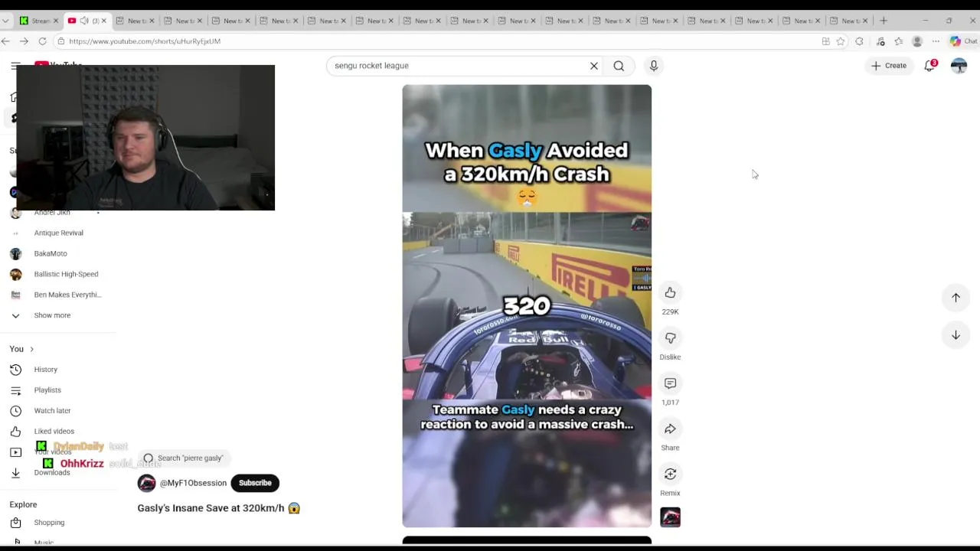Subscribe to @MyF1Obsession

(255, 483)
